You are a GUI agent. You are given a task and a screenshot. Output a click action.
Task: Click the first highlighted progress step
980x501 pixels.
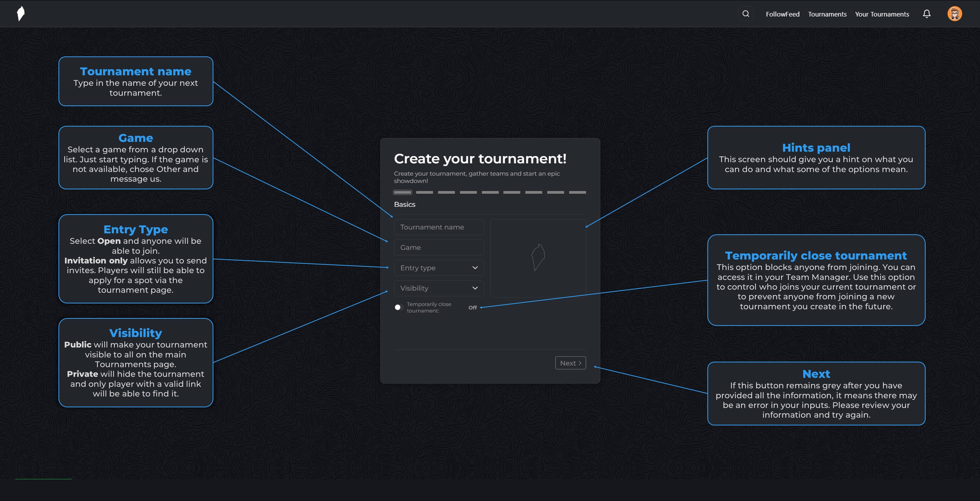(x=403, y=192)
